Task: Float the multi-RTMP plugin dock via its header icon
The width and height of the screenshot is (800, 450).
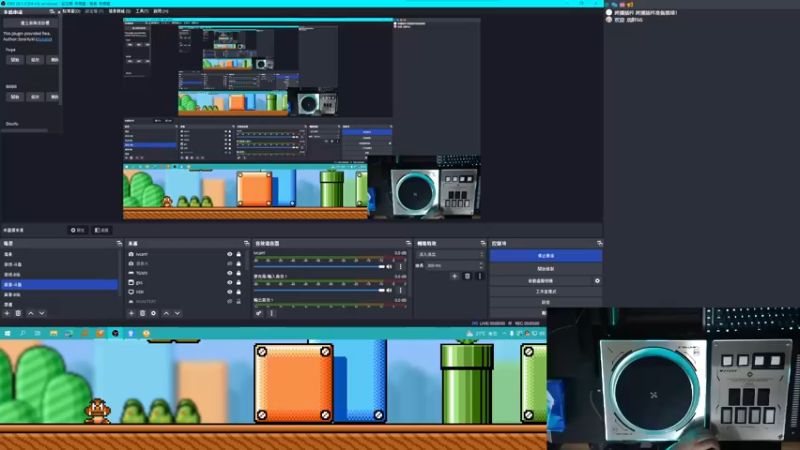Action: click(52, 12)
